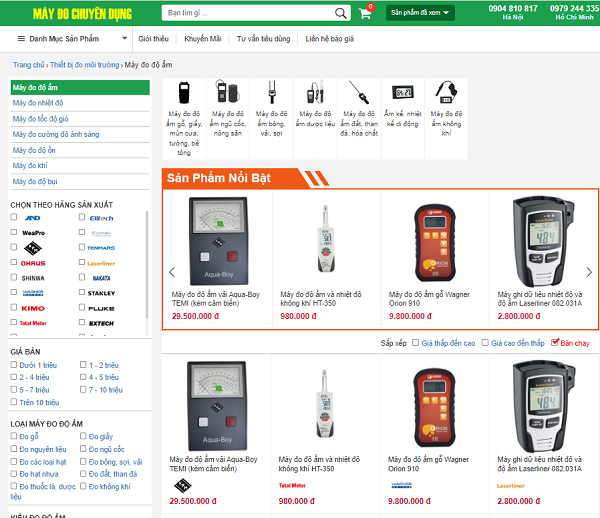The image size is (600, 518).
Task: Click the MÁY ĐO CHUYÊN DỤNG site logo
Action: pyautogui.click(x=82, y=14)
